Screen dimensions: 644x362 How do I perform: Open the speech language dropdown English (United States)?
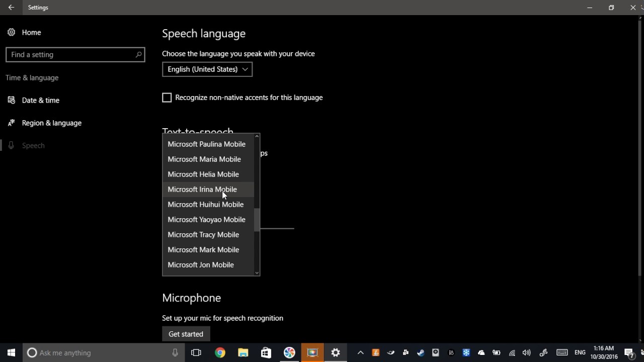pyautogui.click(x=207, y=69)
